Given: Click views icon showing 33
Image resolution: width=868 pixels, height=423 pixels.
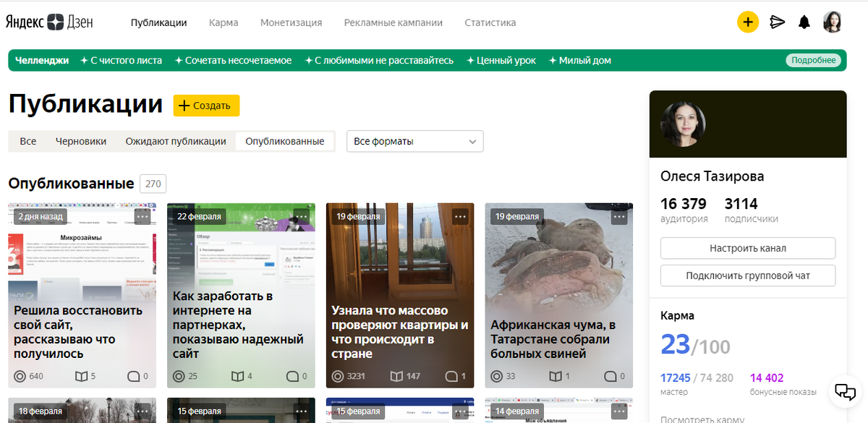Looking at the screenshot, I should pyautogui.click(x=497, y=376).
